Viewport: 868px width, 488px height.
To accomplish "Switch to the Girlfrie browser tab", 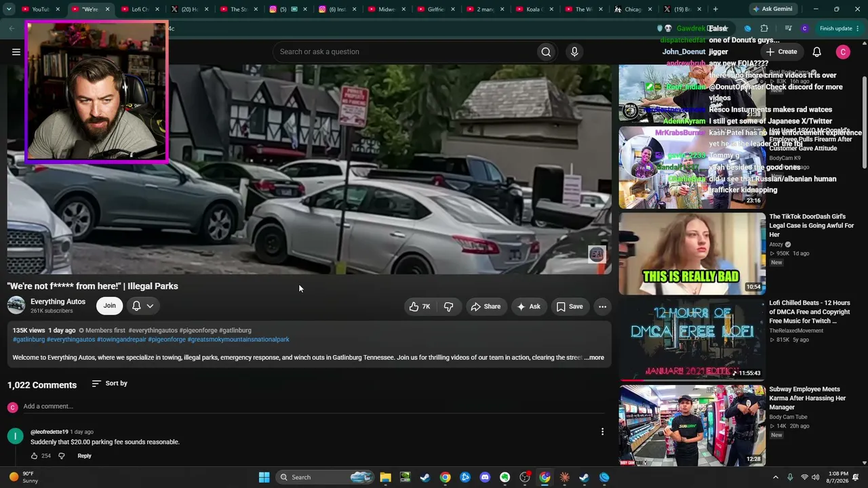I will pyautogui.click(x=437, y=9).
